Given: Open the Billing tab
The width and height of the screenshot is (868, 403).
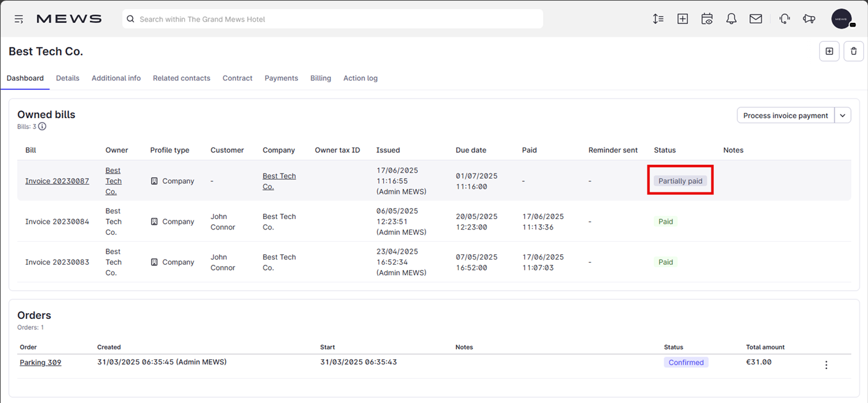Looking at the screenshot, I should [x=320, y=78].
